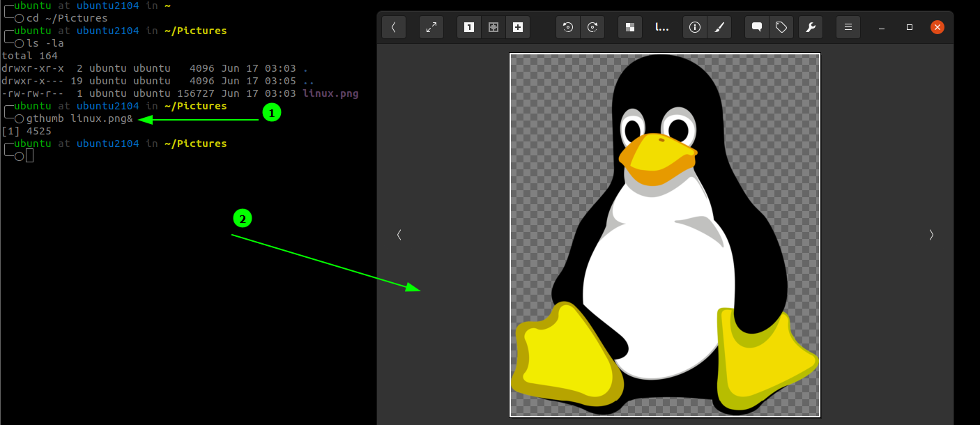Open the wrench tools menu
Screen dimensions: 980x425
811,27
